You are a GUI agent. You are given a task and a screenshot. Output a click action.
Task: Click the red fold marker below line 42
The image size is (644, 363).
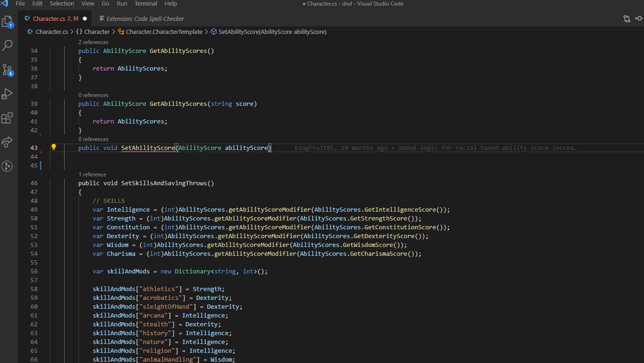point(41,135)
